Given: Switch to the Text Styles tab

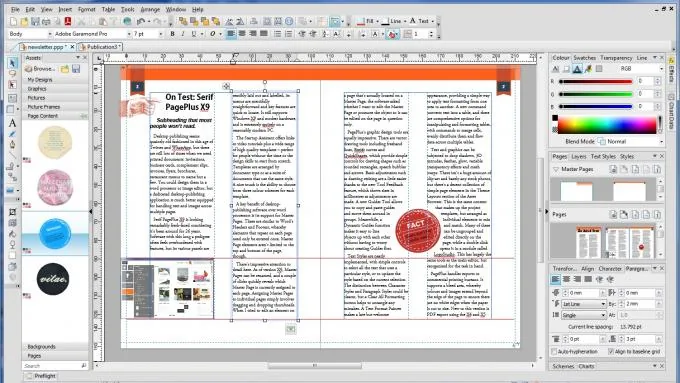Looking at the screenshot, I should [x=603, y=157].
